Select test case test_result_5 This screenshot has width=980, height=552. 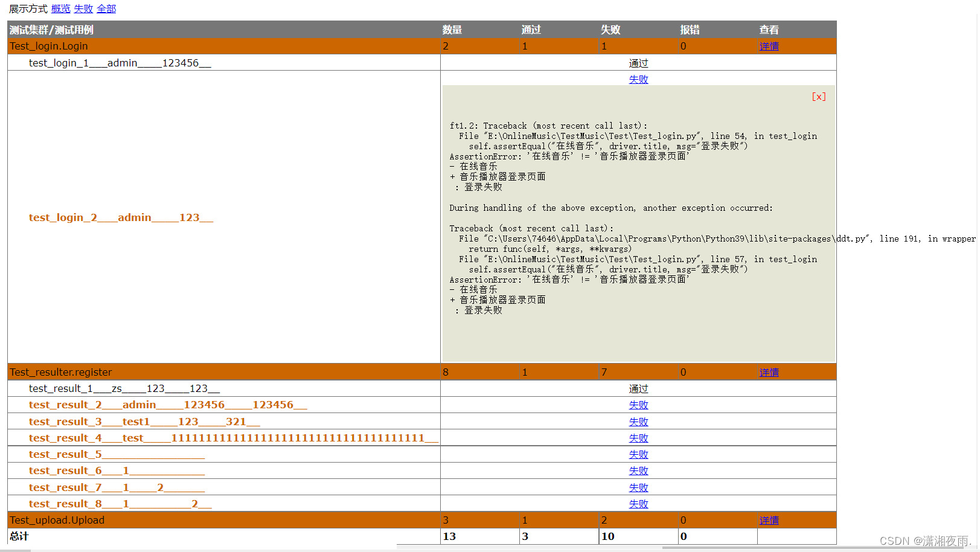pyautogui.click(x=117, y=454)
